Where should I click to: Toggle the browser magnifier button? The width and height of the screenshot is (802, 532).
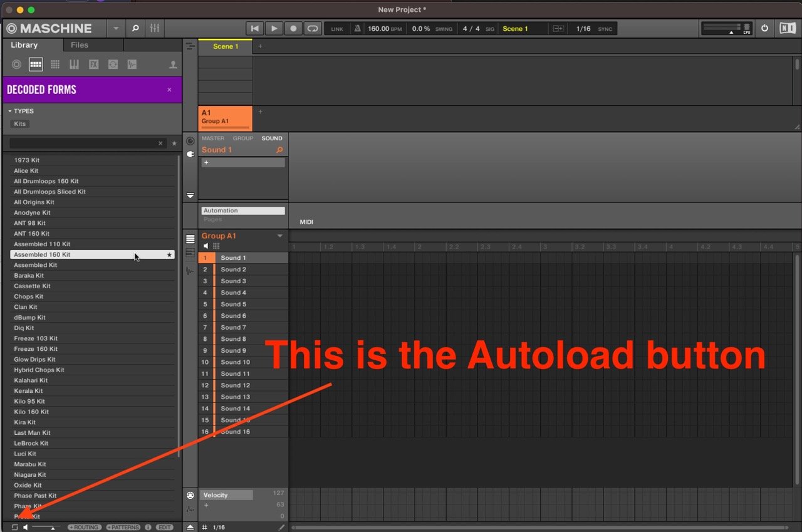pyautogui.click(x=135, y=28)
